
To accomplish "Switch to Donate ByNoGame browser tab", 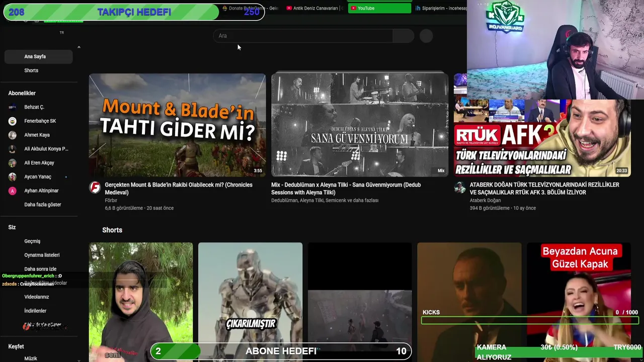I will point(250,8).
